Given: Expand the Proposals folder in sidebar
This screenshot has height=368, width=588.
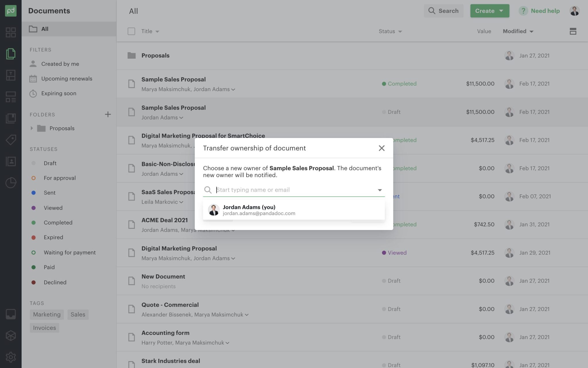Looking at the screenshot, I should (32, 128).
